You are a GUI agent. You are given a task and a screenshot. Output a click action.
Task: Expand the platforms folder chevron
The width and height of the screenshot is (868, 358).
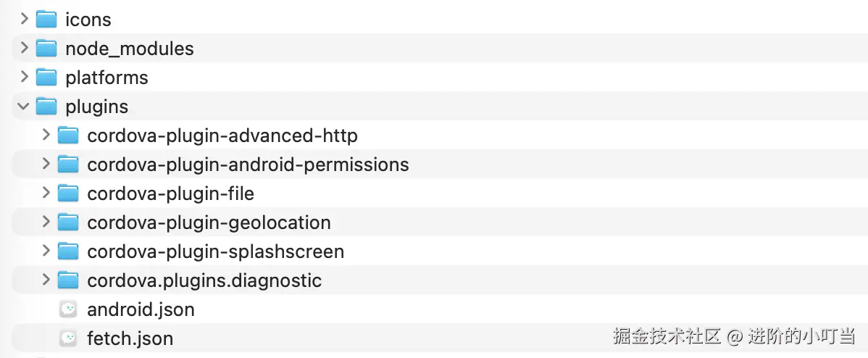click(24, 78)
